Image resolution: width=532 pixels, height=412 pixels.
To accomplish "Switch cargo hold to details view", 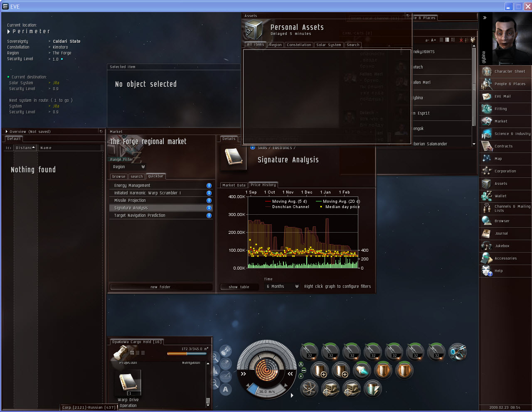I will coord(138,353).
